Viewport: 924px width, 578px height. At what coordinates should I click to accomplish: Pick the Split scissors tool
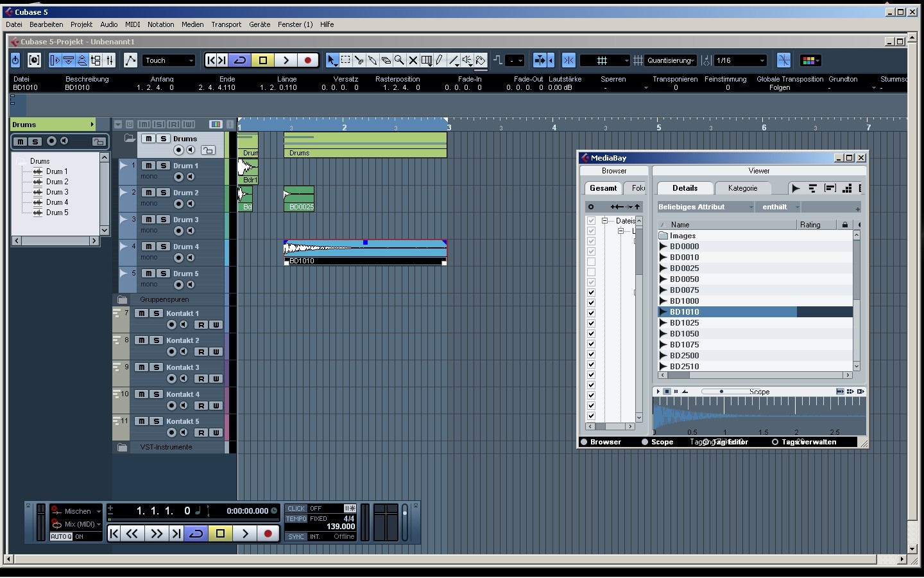(x=359, y=60)
